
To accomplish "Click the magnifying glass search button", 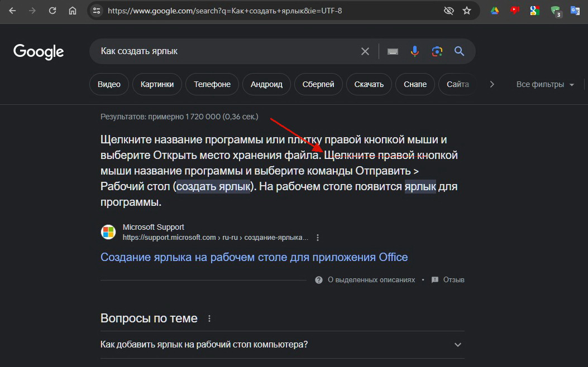I will [460, 51].
